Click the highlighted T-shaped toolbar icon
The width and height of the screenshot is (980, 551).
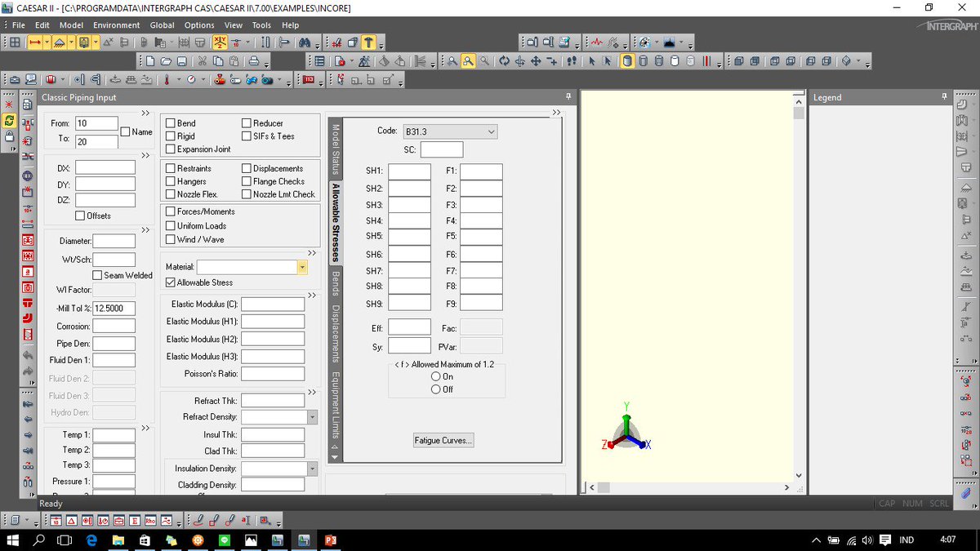(368, 42)
